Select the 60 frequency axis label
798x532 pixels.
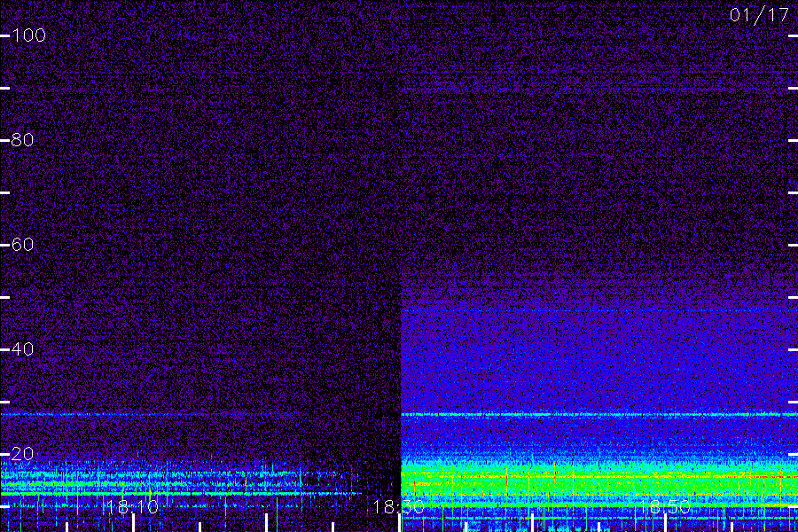coord(23,245)
